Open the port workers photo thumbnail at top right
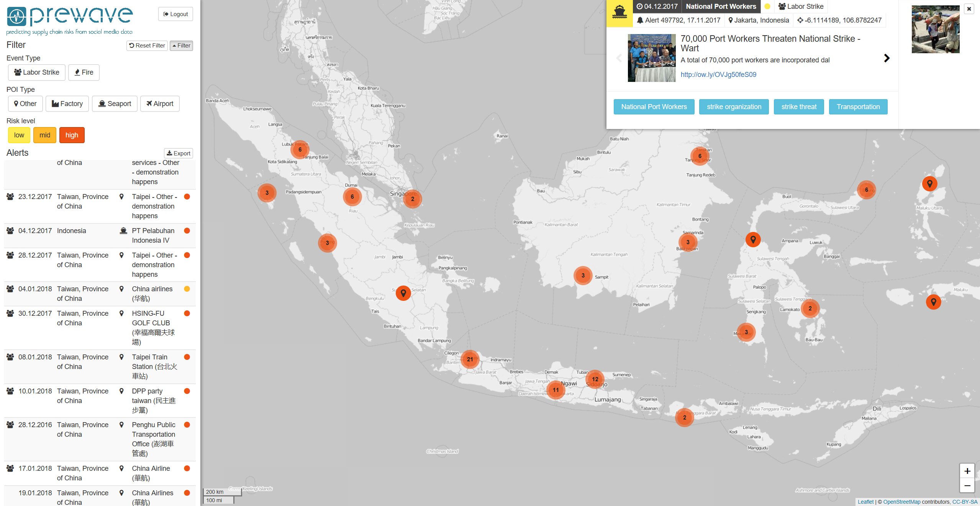 (x=935, y=29)
